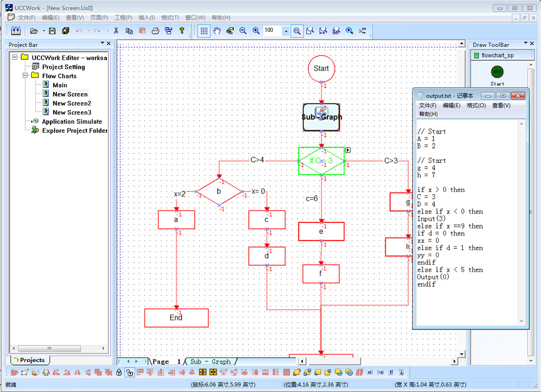Click the Zoom Out magnifier icon

[x=243, y=31]
